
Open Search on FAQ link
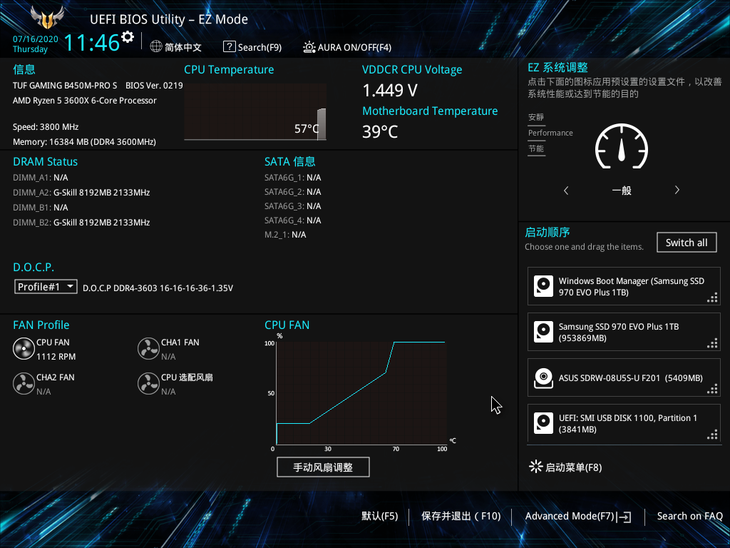(x=689, y=516)
